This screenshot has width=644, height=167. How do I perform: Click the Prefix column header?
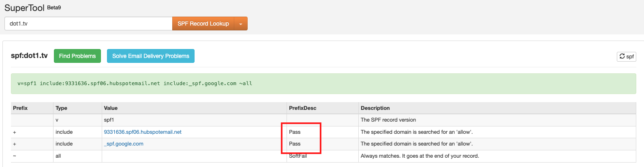coord(20,108)
